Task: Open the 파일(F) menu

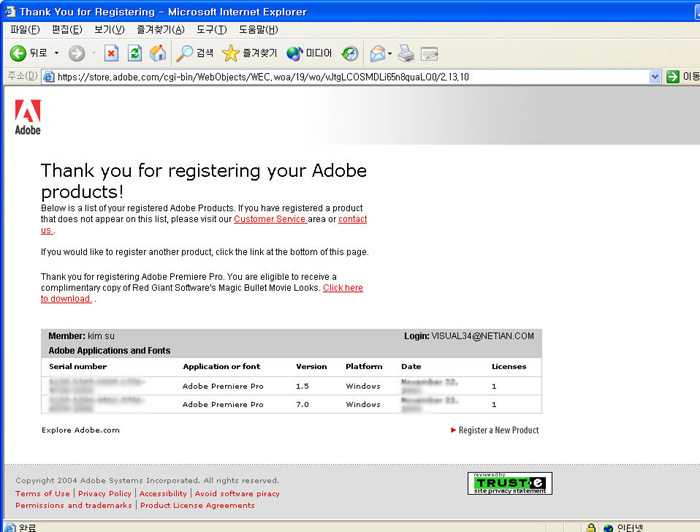Action: (24, 30)
